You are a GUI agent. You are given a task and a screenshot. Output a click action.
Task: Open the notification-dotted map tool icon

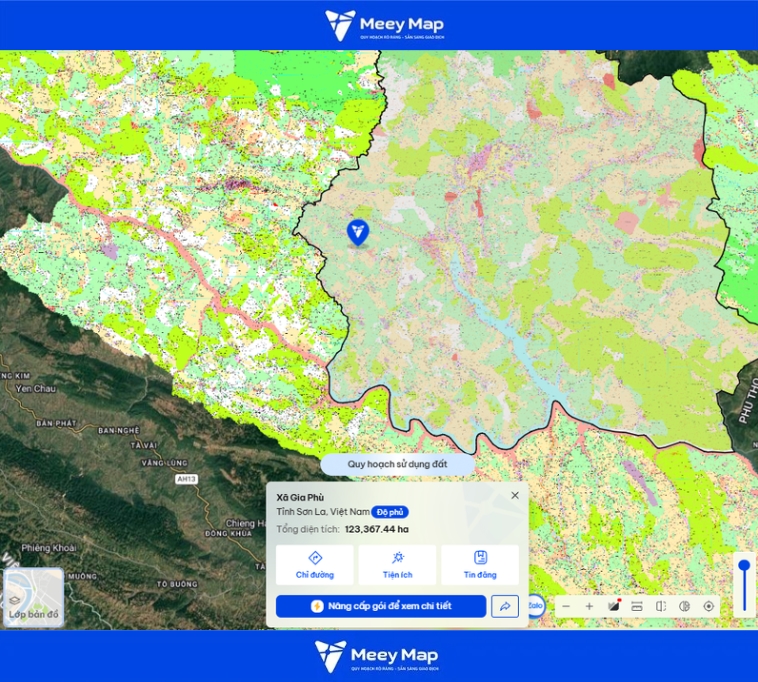tap(613, 606)
